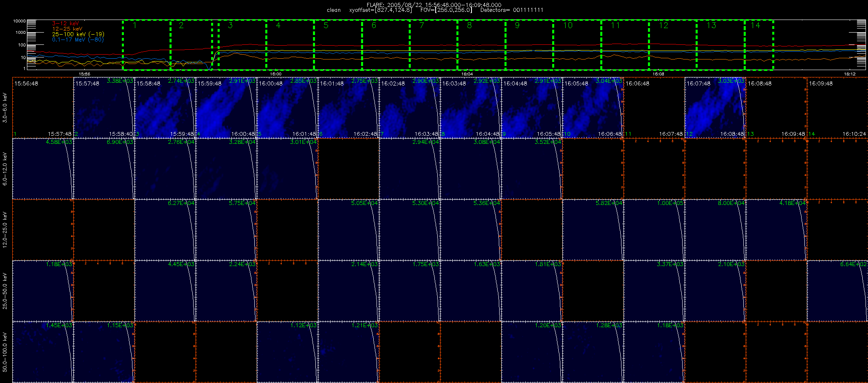Open the image panel labeled 4.58E+03

point(43,169)
